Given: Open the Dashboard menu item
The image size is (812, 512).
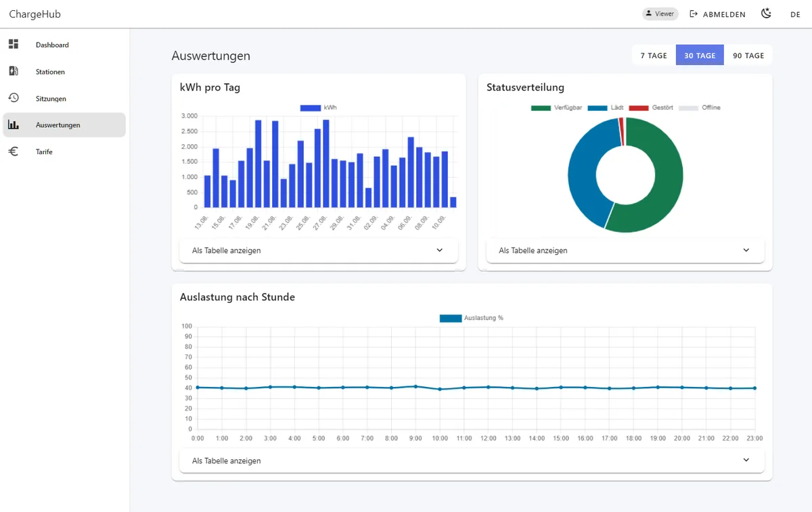Looking at the screenshot, I should point(64,45).
